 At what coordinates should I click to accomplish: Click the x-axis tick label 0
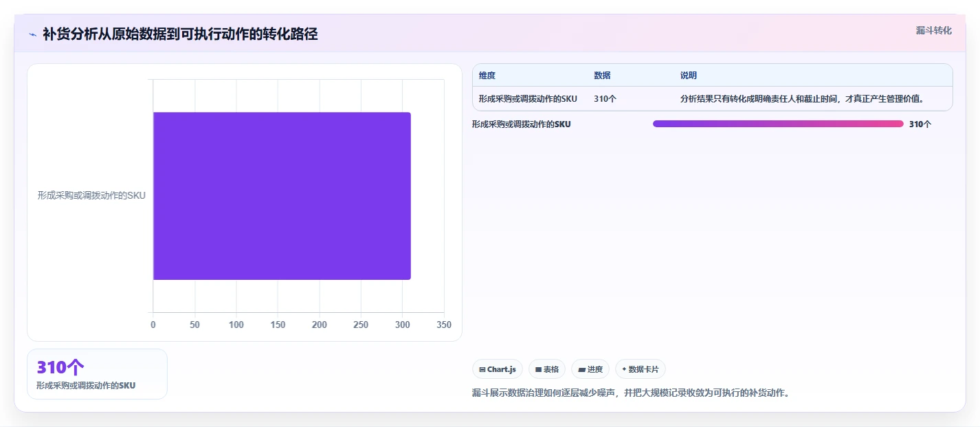coord(153,325)
